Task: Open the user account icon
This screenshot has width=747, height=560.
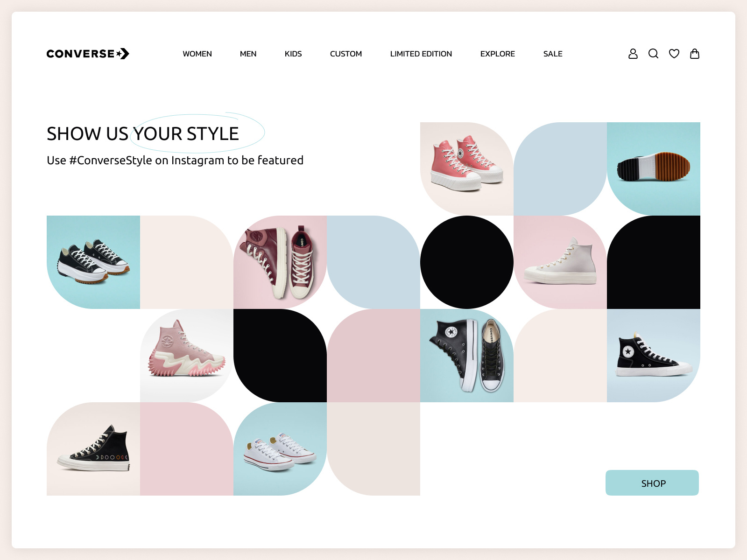Action: [633, 54]
